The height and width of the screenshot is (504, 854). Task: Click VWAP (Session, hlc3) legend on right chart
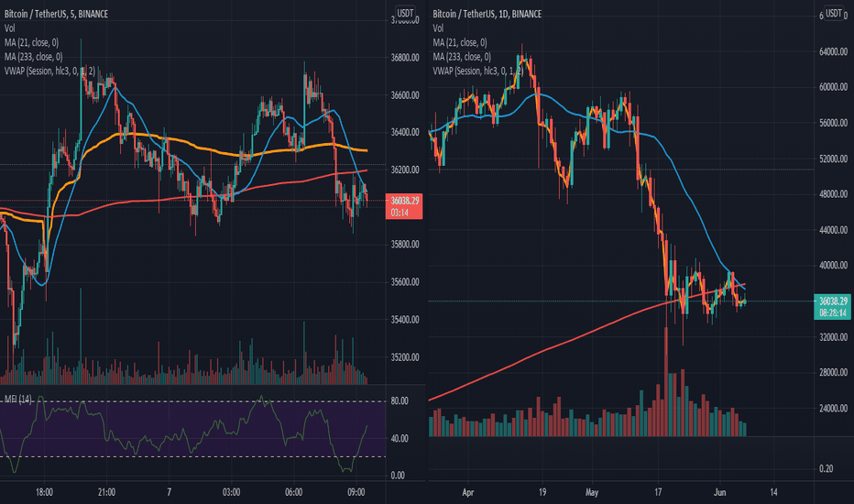click(478, 71)
